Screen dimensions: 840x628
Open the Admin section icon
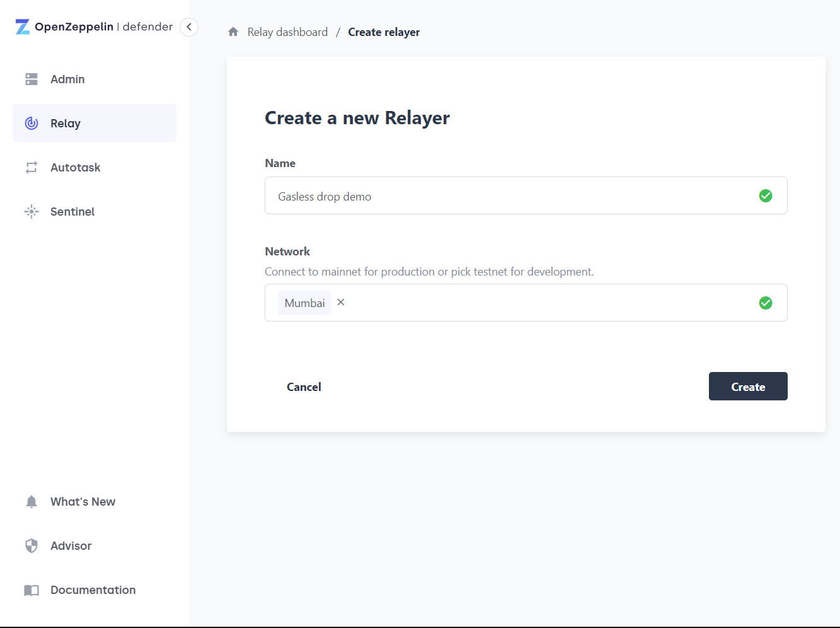pyautogui.click(x=31, y=79)
